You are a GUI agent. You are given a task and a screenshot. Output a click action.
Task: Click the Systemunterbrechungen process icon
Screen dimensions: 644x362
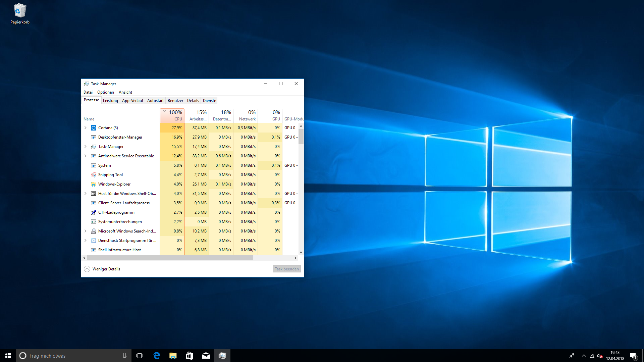pyautogui.click(x=94, y=222)
